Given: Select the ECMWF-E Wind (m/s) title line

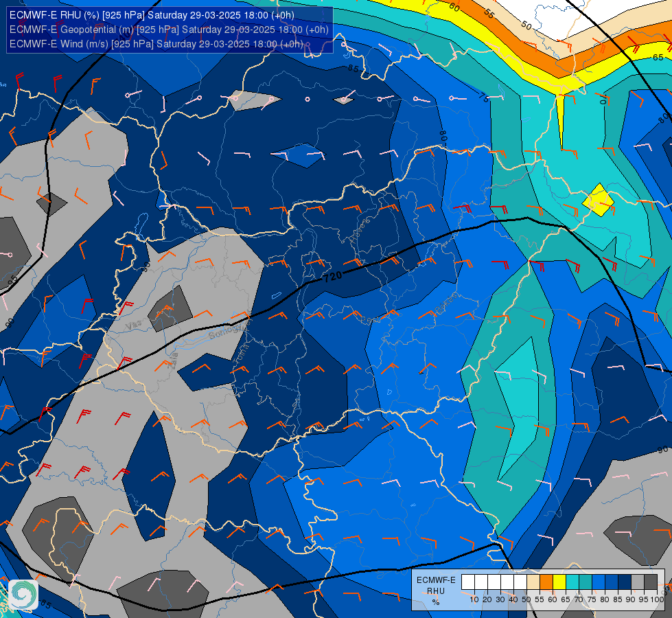Looking at the screenshot, I should (x=157, y=44).
